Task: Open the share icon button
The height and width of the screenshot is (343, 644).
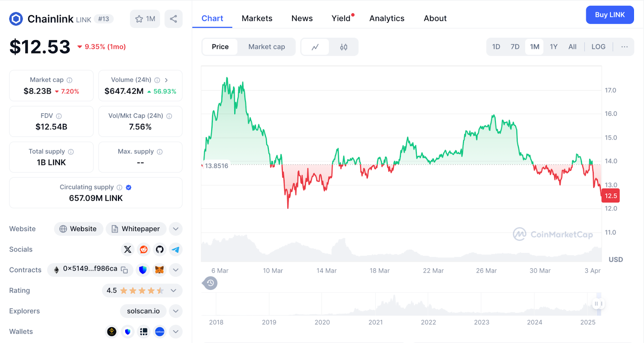Action: point(173,19)
